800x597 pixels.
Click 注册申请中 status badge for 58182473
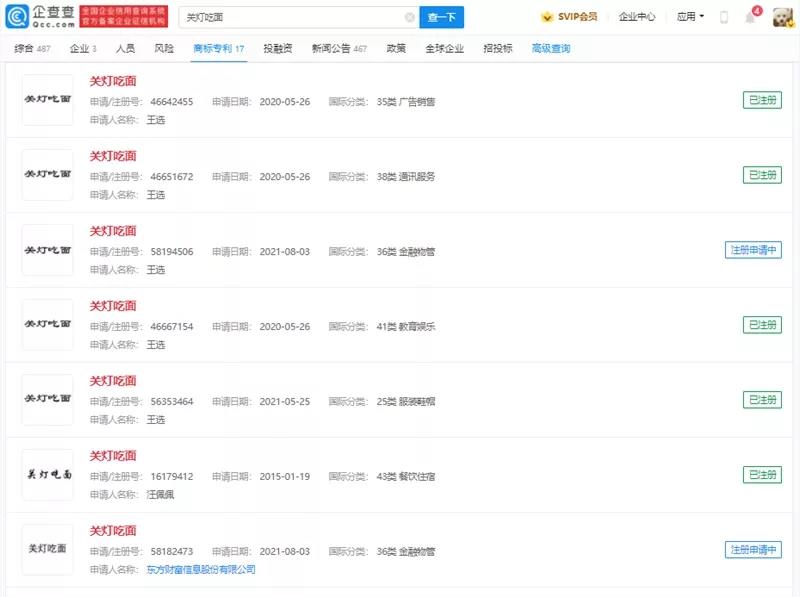pos(753,550)
